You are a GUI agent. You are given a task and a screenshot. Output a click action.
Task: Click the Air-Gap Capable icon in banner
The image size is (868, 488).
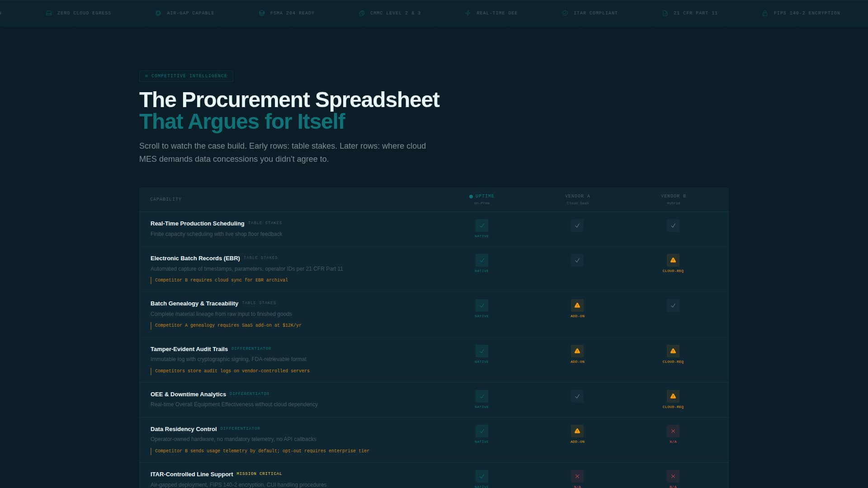(x=158, y=13)
